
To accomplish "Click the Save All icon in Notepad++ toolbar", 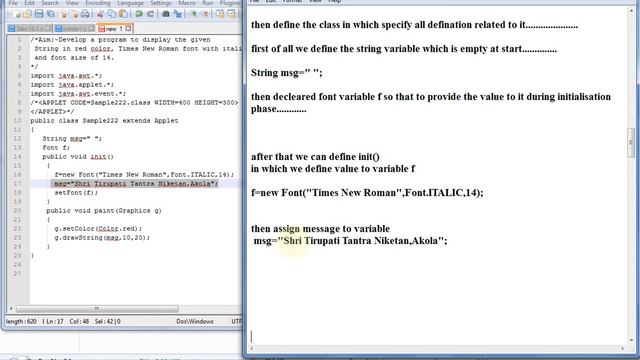I will (x=51, y=14).
